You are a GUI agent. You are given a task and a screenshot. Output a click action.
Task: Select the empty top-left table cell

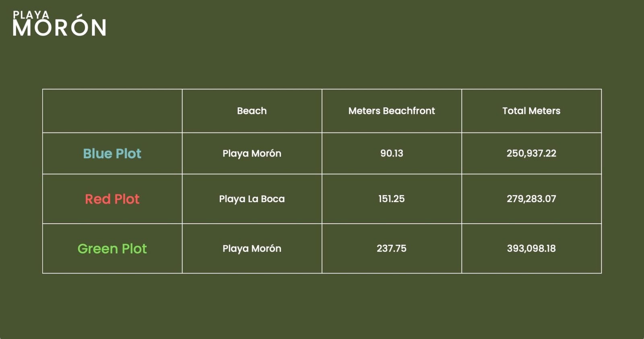click(112, 111)
